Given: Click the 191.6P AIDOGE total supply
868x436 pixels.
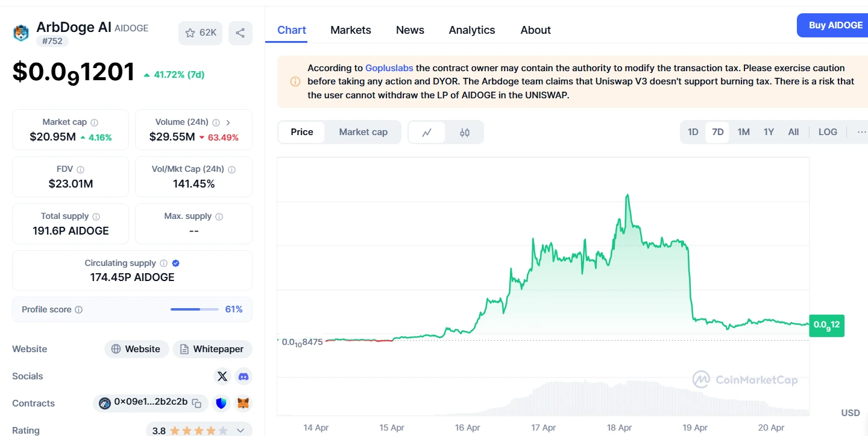Looking at the screenshot, I should pos(71,231).
